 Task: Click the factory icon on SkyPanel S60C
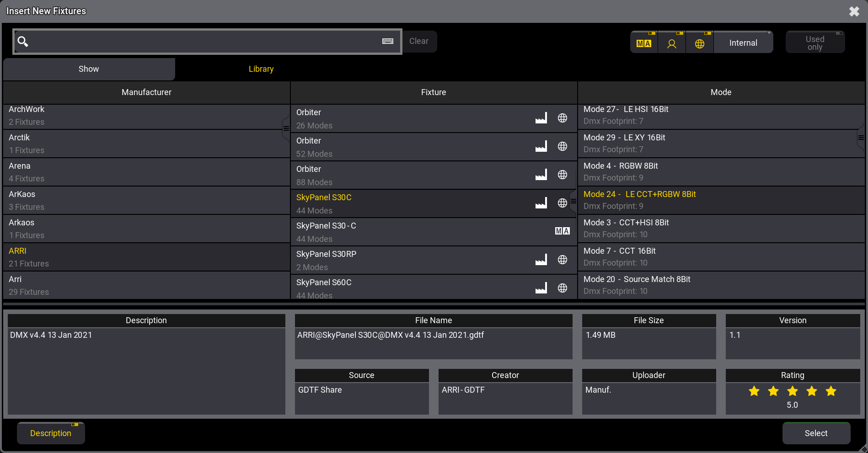point(541,288)
